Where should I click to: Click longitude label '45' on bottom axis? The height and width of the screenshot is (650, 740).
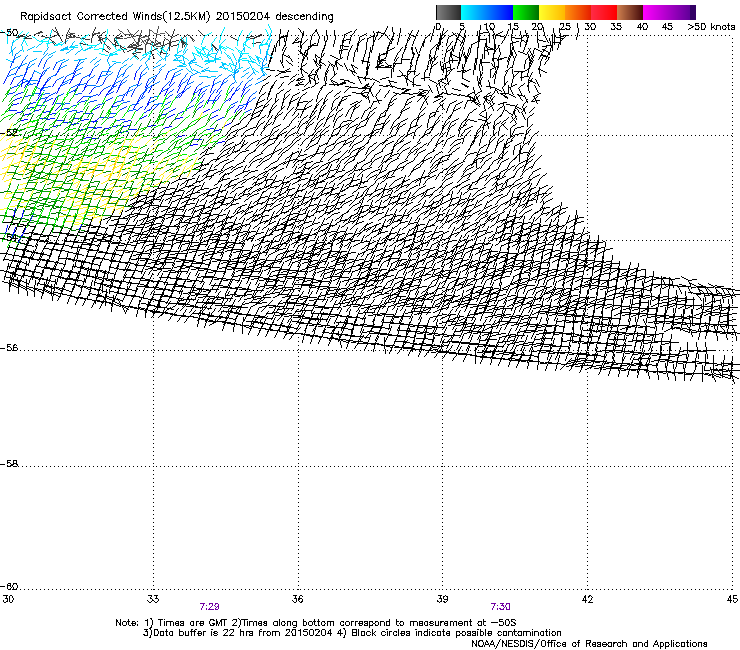coord(732,599)
